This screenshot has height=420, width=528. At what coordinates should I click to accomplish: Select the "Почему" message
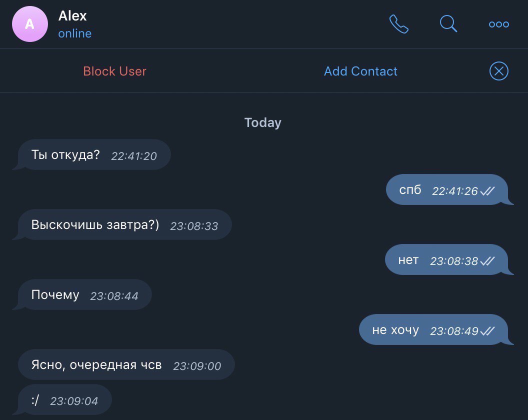point(55,295)
